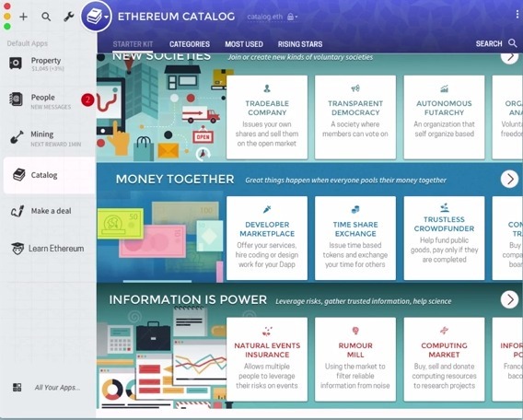Open the magnifier search icon in sidebar
This screenshot has height=420, width=523.
coord(46,17)
